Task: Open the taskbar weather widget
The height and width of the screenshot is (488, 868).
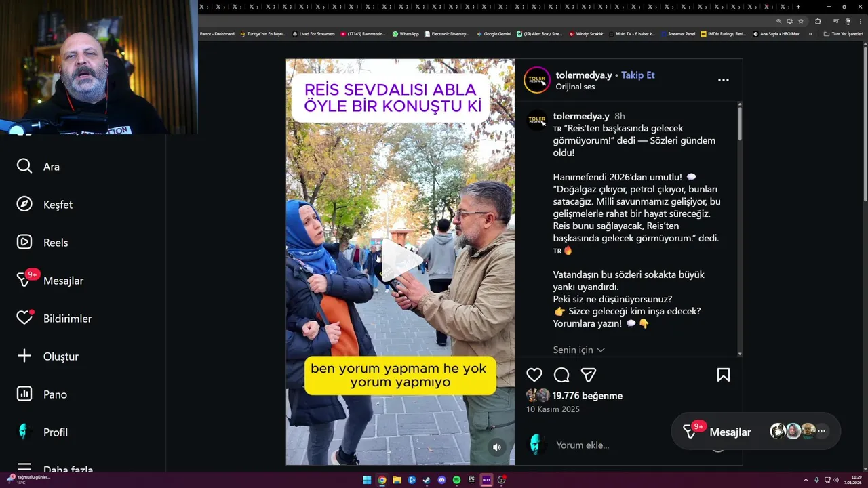Action: coord(28,479)
